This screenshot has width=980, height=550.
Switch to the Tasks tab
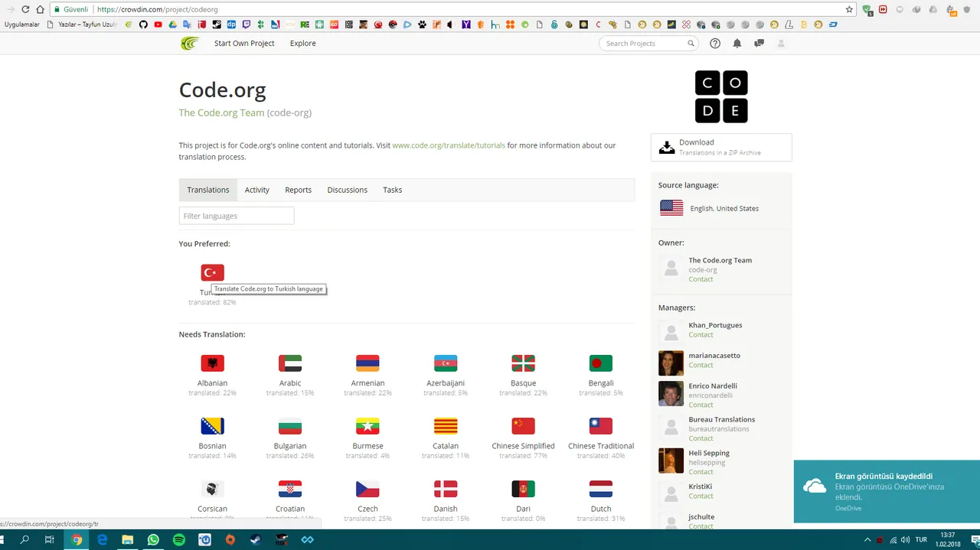(x=392, y=190)
